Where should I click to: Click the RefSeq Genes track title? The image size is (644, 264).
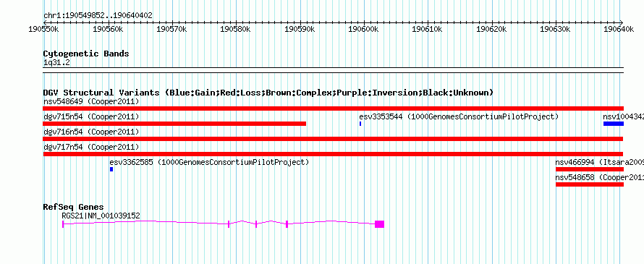tap(74, 207)
